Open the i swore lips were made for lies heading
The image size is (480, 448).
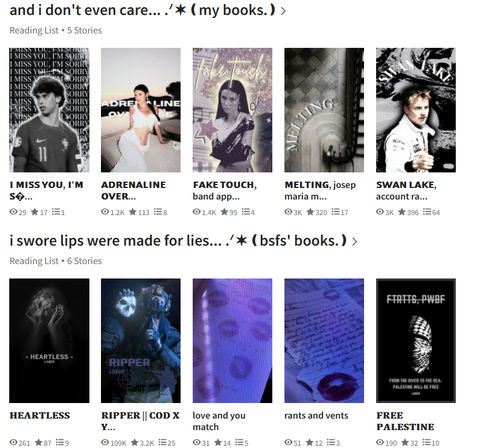[x=178, y=241]
